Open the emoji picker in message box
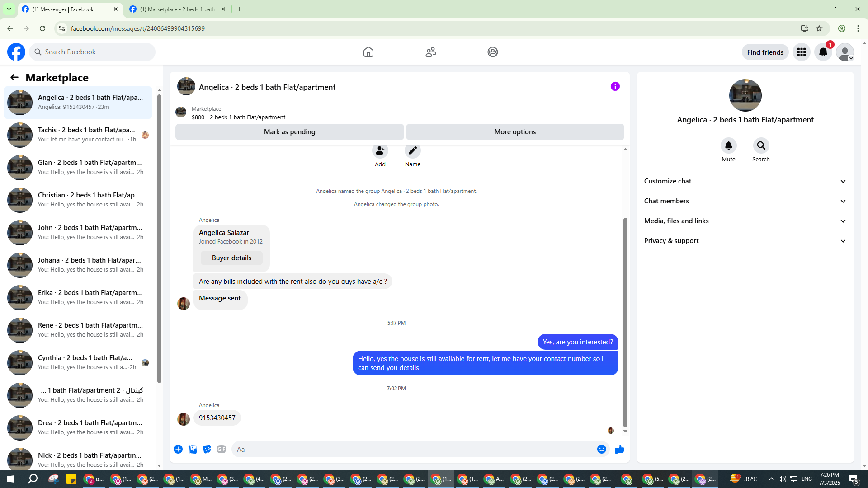 (601, 449)
